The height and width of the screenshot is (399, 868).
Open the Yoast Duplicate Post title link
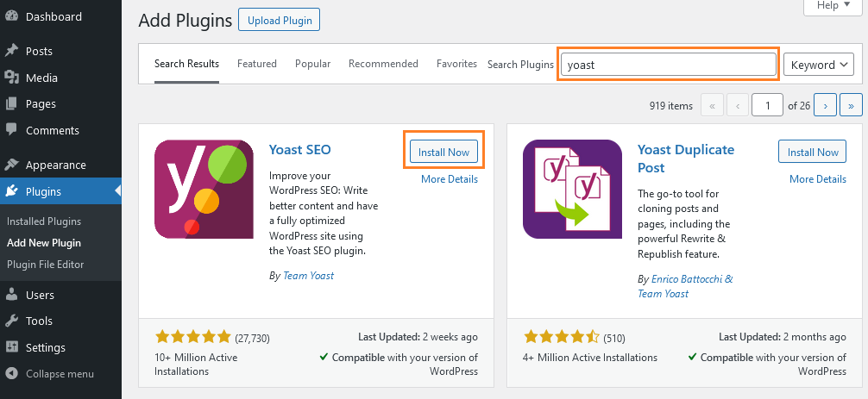[686, 159]
